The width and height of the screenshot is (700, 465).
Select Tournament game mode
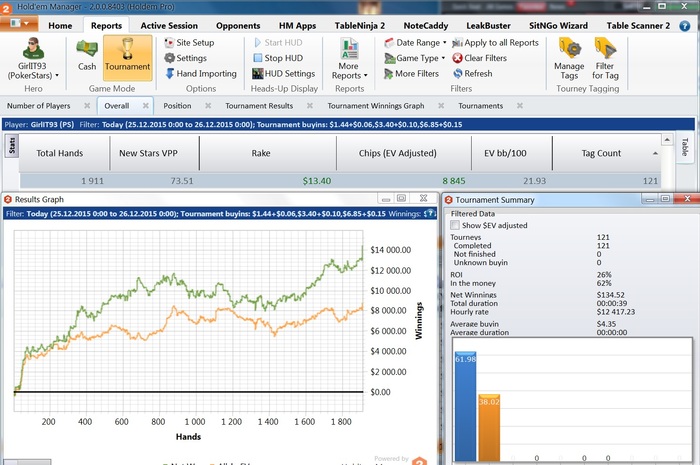pyautogui.click(x=127, y=58)
